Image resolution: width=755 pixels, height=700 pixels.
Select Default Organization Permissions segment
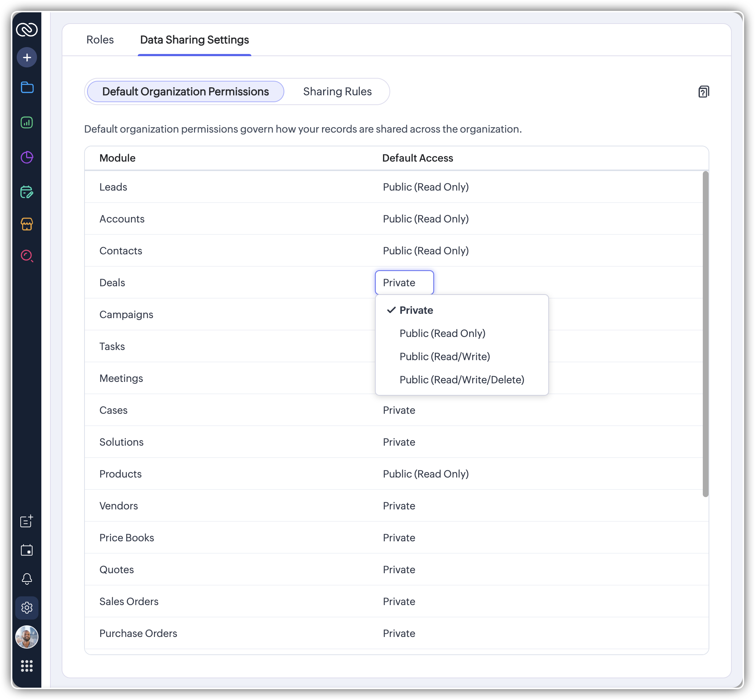click(x=185, y=92)
